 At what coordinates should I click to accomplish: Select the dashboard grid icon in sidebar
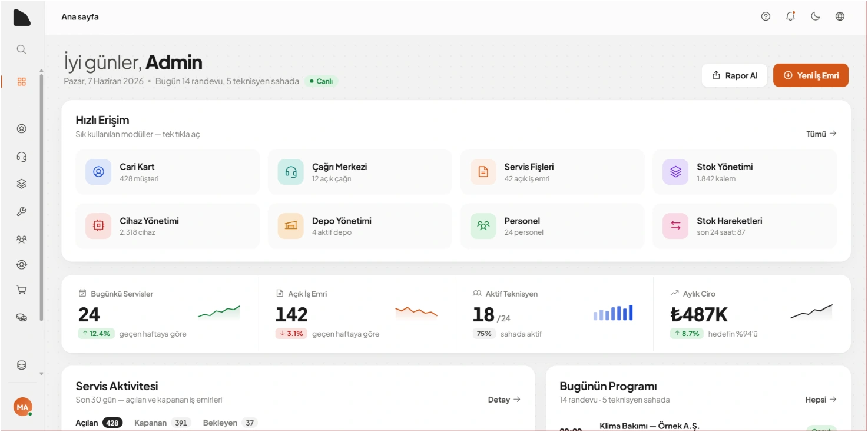21,82
